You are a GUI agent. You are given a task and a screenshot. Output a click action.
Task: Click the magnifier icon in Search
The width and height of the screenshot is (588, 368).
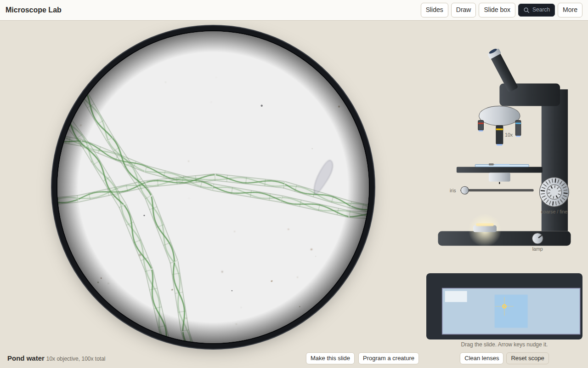click(x=526, y=10)
